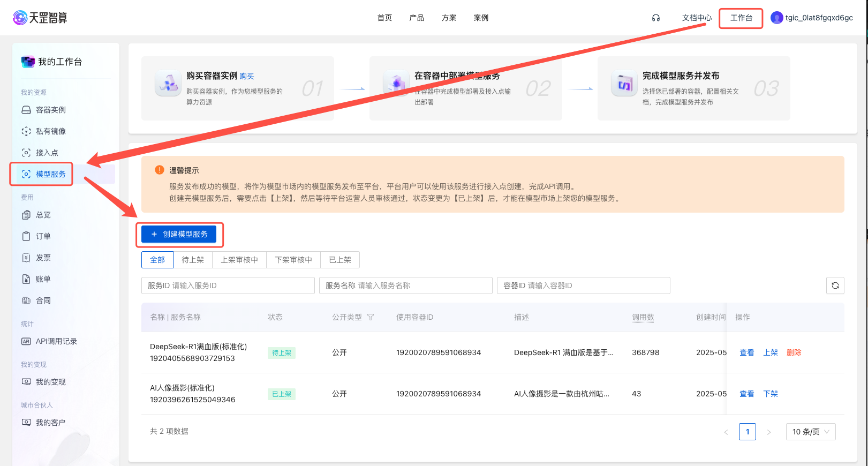Open the 首页 navigation item
Screen dimensions: 868x466
[x=384, y=18]
